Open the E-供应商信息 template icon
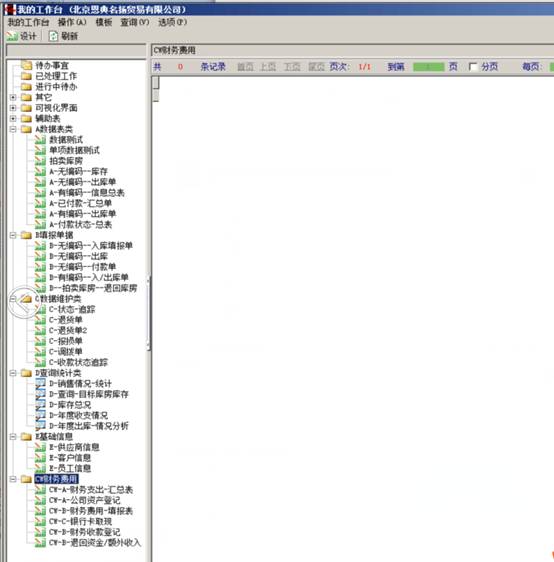The width and height of the screenshot is (554, 562). [40, 447]
